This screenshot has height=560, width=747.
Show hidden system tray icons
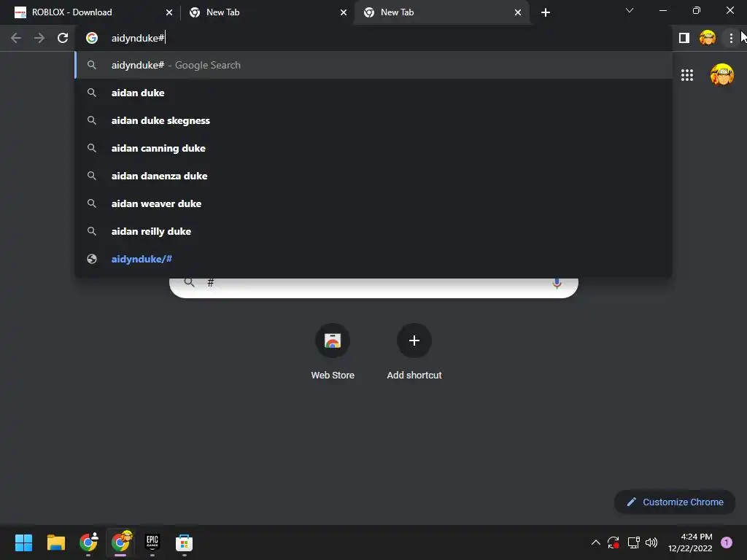pos(595,542)
